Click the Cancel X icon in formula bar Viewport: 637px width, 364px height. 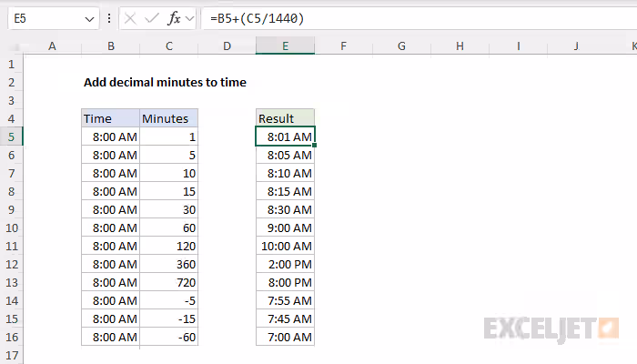tap(130, 18)
